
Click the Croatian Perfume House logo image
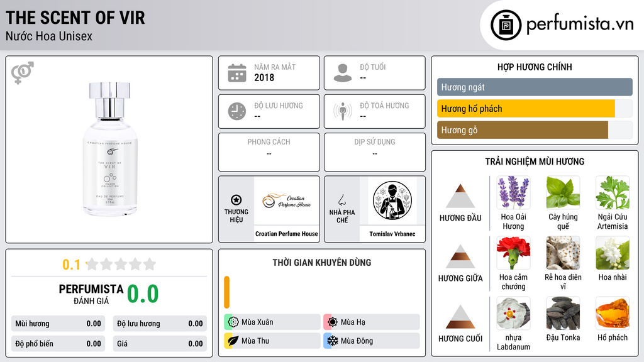click(287, 200)
